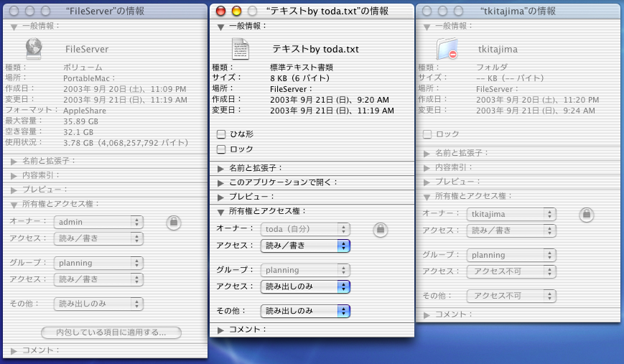Image resolution: width=624 pixels, height=364 pixels.
Task: Expand このアプリケーションで開く section
Action: coord(221,182)
